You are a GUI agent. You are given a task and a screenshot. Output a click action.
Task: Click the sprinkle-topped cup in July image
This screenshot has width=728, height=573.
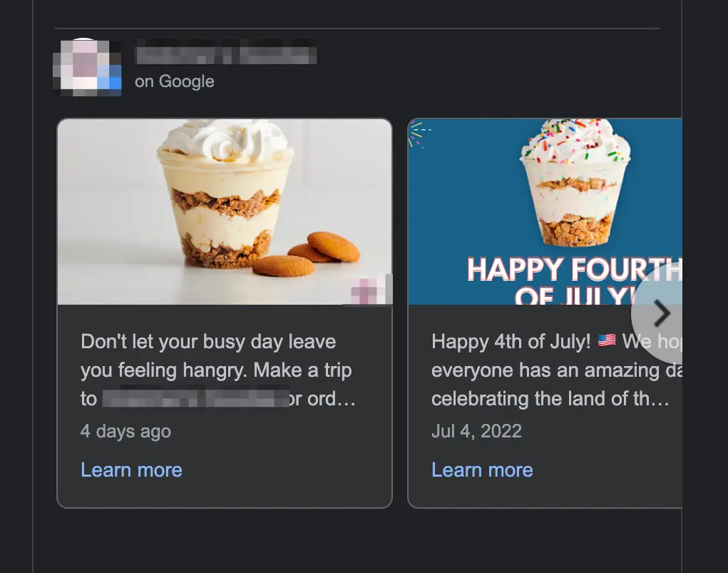(x=575, y=182)
